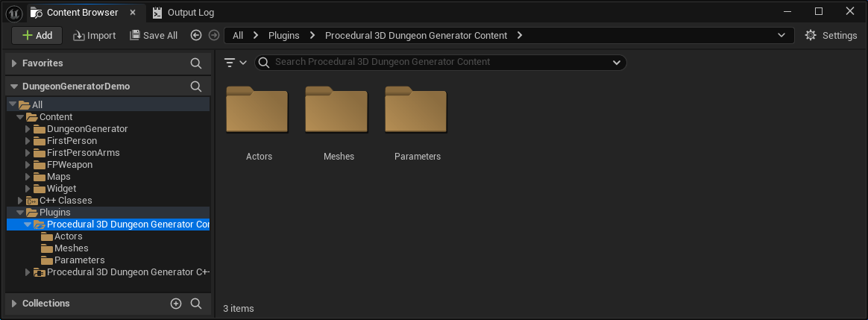Click the green Add button
868x320 pixels.
[37, 36]
